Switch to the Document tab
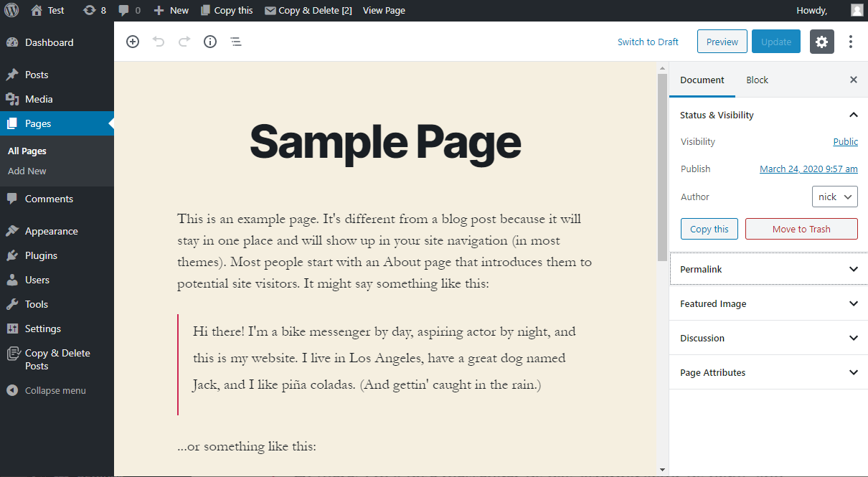Screen dimensions: 868x477 702,80
